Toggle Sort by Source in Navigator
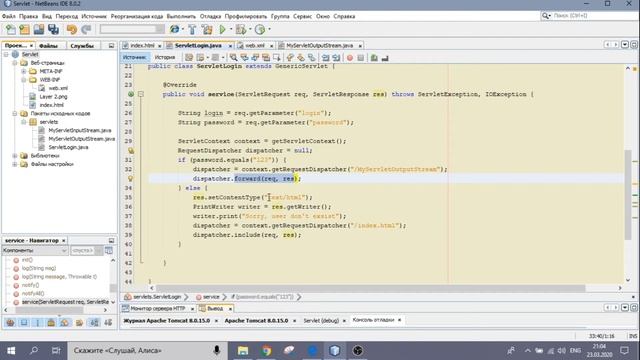Viewport: 640px width, 360px height. click(x=108, y=323)
